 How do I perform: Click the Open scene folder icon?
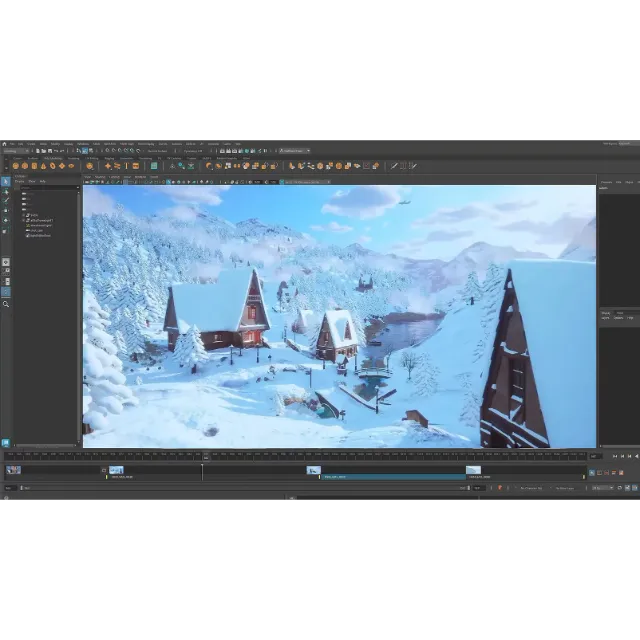coord(44,151)
